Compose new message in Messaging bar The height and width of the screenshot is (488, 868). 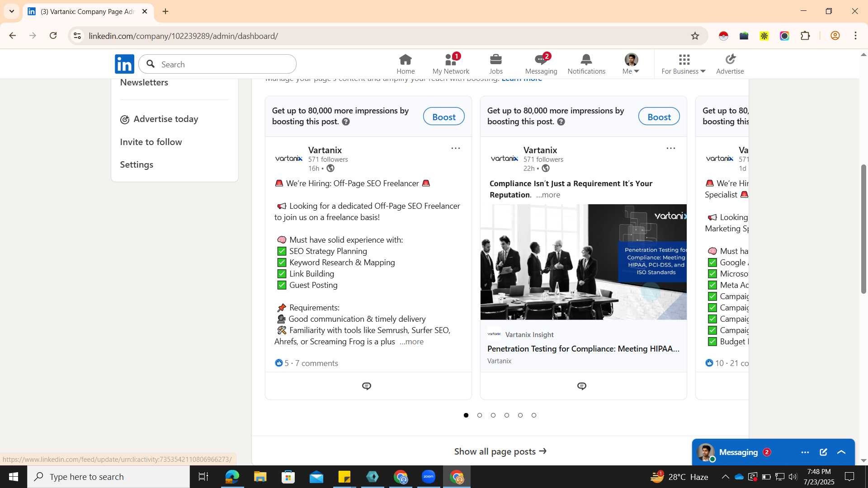pos(823,452)
